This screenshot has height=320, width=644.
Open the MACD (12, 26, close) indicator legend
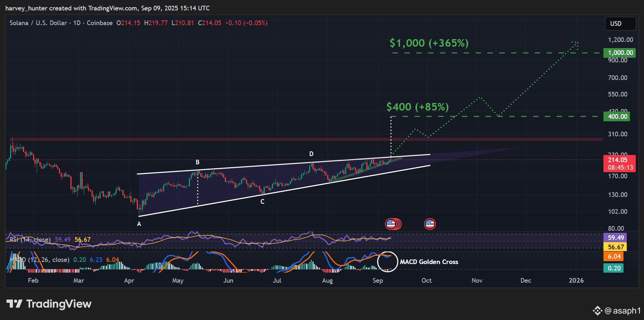click(39, 259)
